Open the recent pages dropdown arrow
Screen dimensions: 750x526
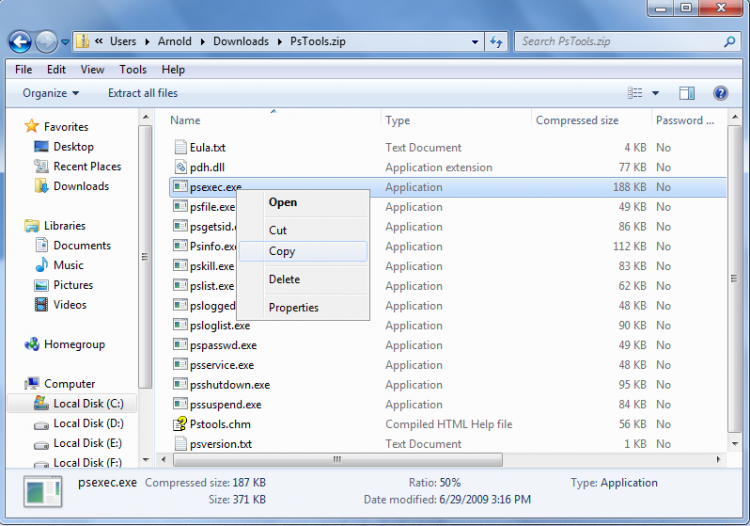point(65,42)
